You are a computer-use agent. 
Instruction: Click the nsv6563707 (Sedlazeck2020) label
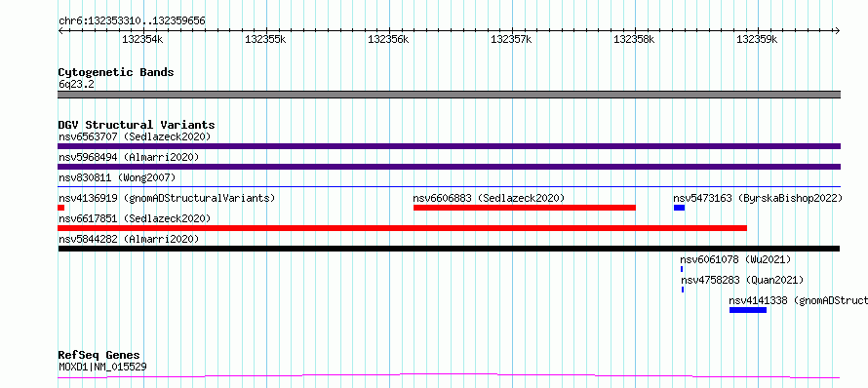tap(135, 136)
